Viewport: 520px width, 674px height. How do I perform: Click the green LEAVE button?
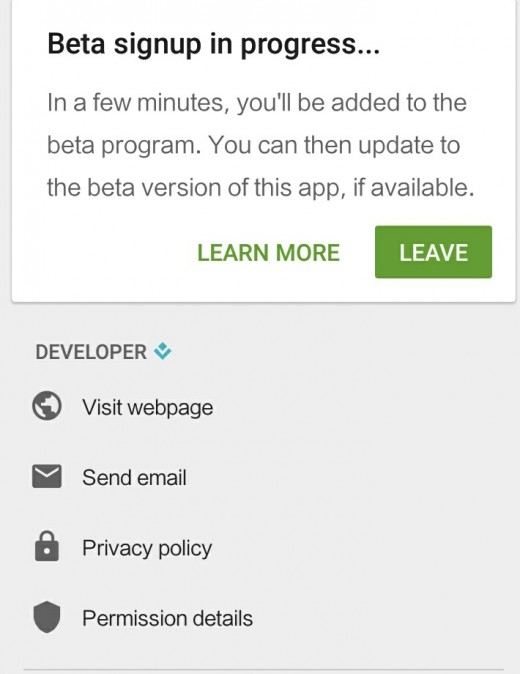tap(433, 252)
